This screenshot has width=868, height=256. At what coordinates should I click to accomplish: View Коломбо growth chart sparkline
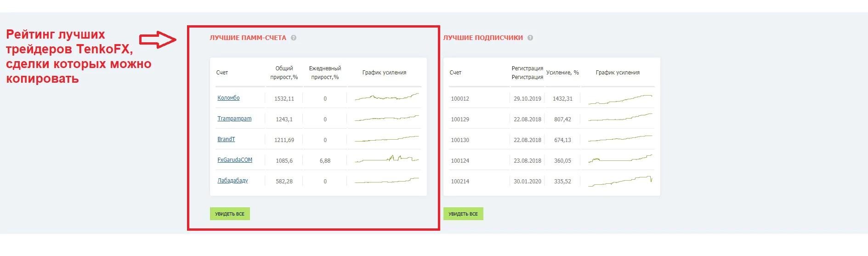click(x=386, y=97)
